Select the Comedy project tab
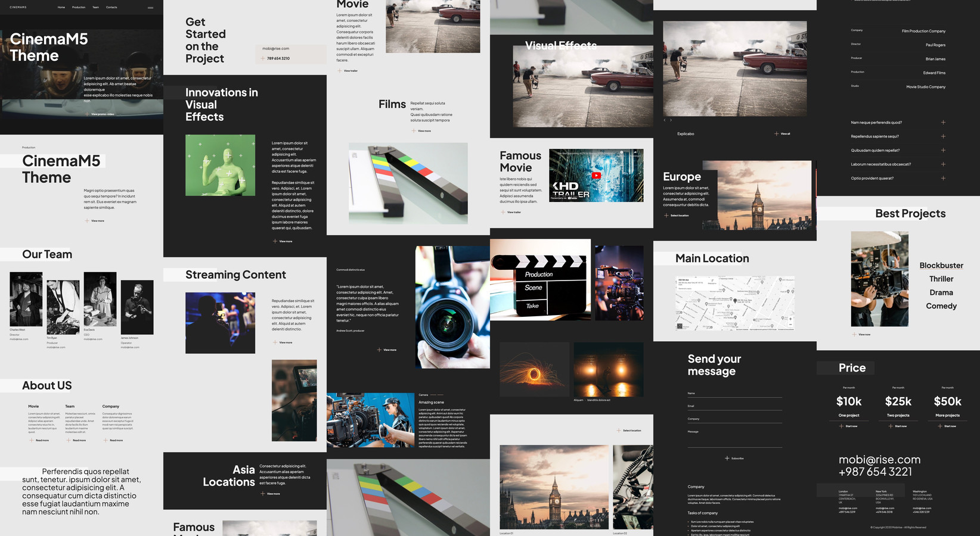This screenshot has height=536, width=980. tap(941, 306)
